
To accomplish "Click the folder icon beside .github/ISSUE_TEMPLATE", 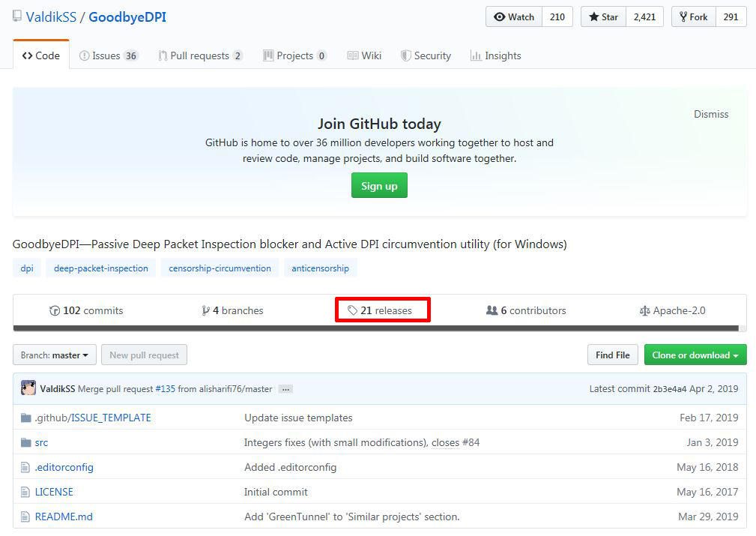I will point(26,418).
